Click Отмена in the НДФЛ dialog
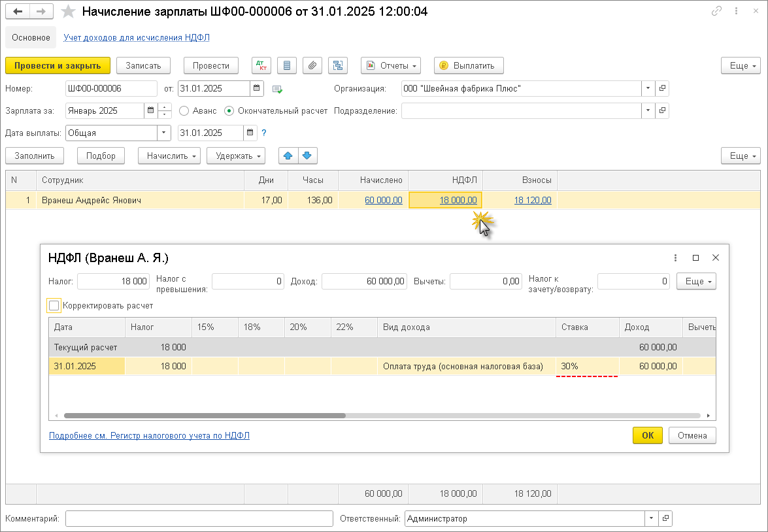Screen dimensions: 768x532 pos(692,435)
